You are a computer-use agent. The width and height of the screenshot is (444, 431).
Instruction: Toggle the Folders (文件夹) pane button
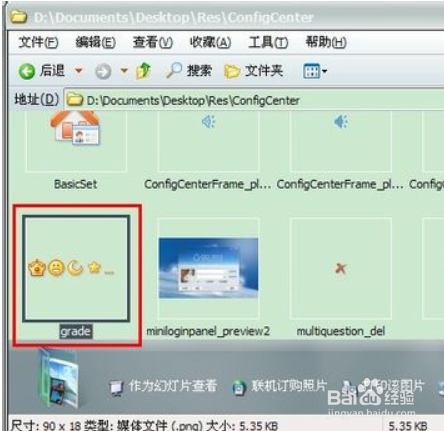point(254,71)
